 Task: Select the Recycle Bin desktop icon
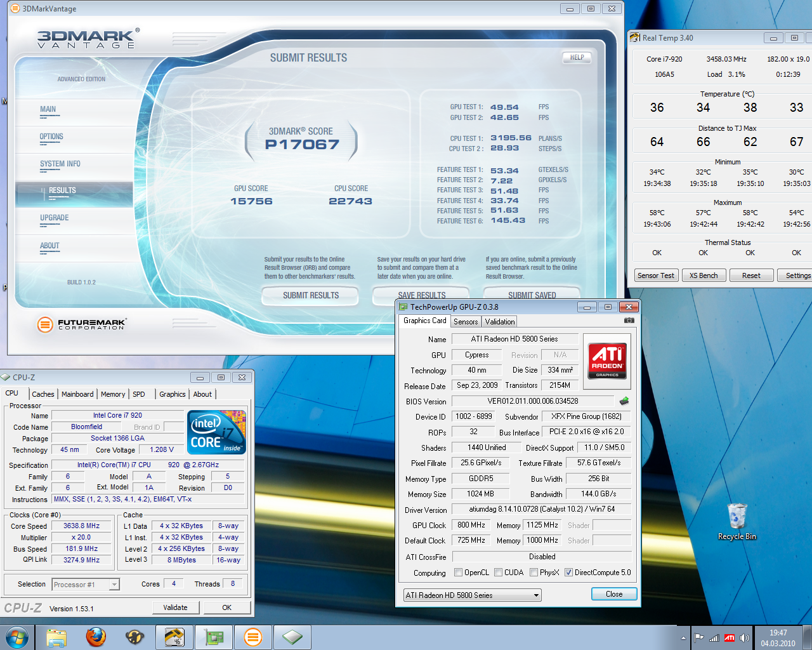pos(737,522)
